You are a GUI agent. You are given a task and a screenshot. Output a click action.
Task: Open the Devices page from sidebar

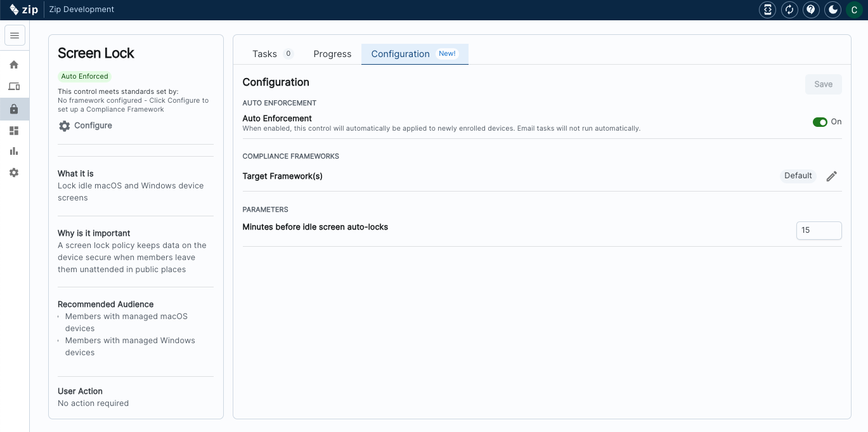(14, 86)
